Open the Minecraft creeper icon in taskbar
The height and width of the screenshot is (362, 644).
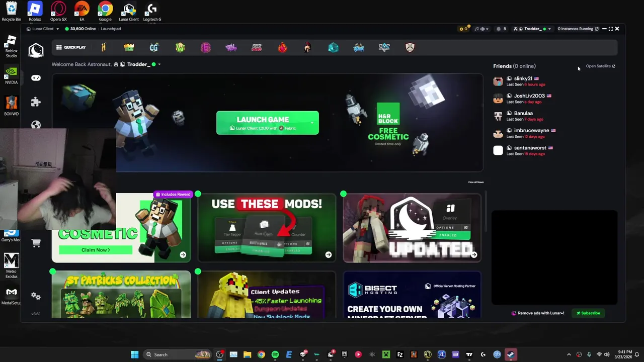tap(386, 354)
